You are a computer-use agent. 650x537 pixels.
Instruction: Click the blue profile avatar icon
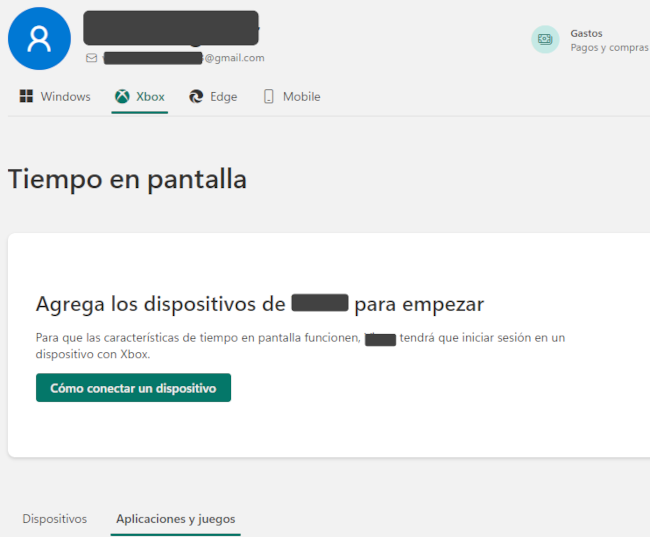[x=39, y=39]
